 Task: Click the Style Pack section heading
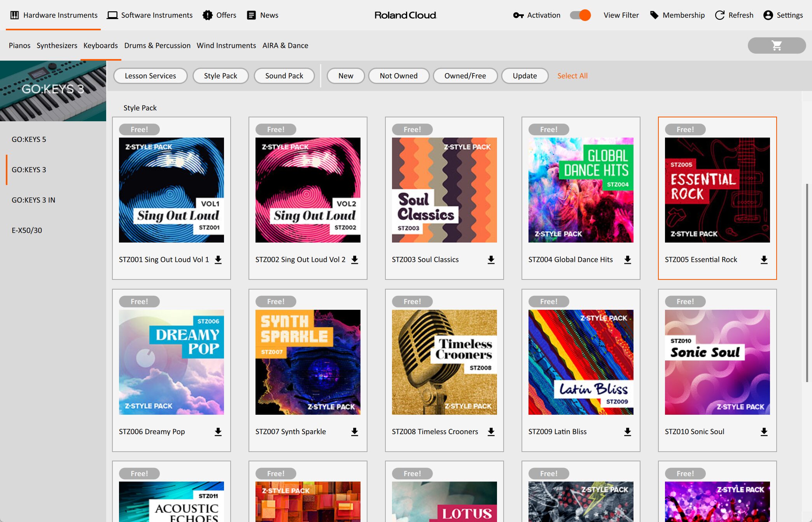pyautogui.click(x=140, y=108)
